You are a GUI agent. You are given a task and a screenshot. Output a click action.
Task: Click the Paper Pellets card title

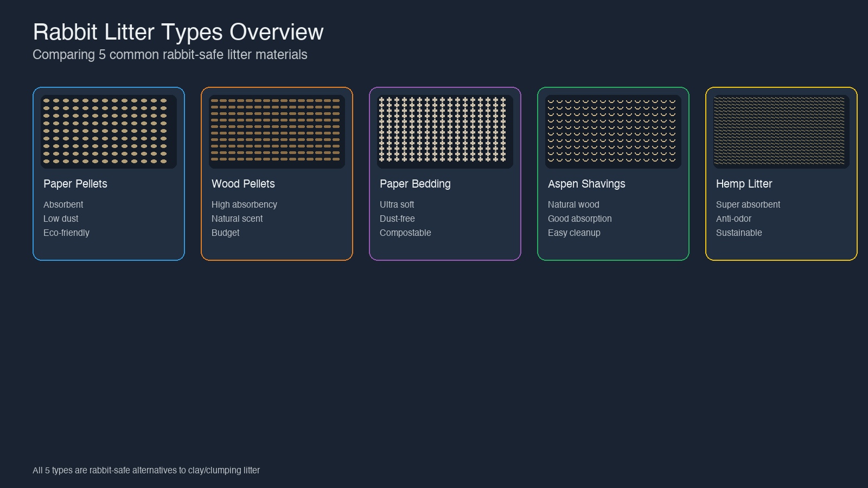(x=75, y=184)
